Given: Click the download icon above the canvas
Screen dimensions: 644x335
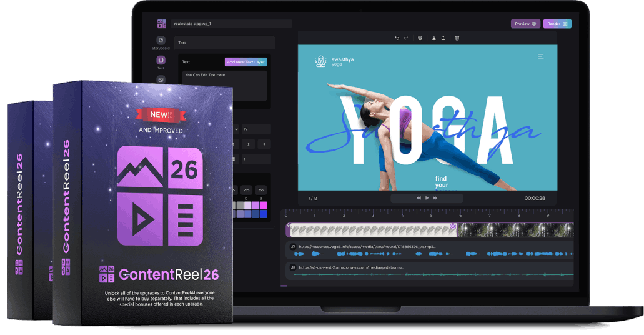Looking at the screenshot, I should click(434, 38).
